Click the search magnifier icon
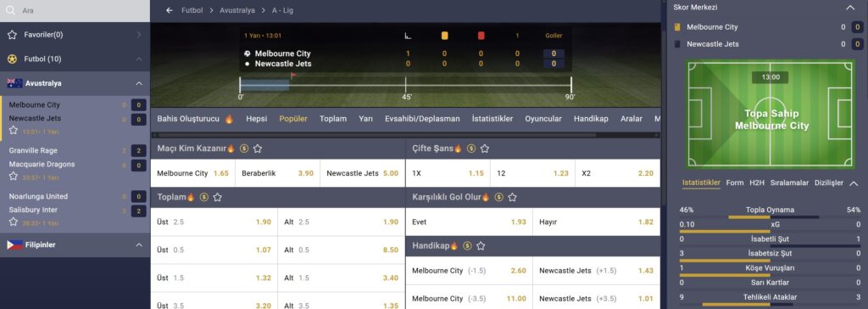Screen dimensions: 868x309 click(12, 10)
